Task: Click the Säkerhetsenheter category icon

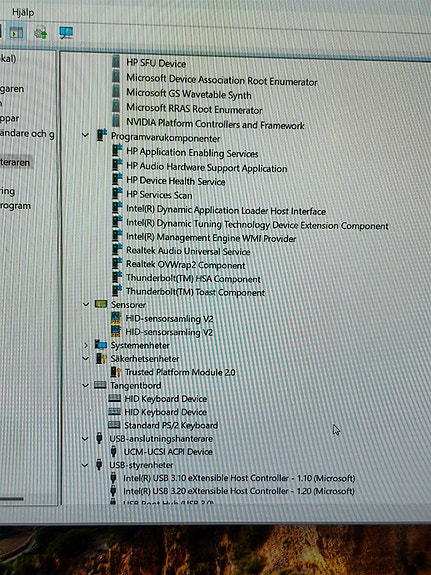Action: tap(101, 358)
